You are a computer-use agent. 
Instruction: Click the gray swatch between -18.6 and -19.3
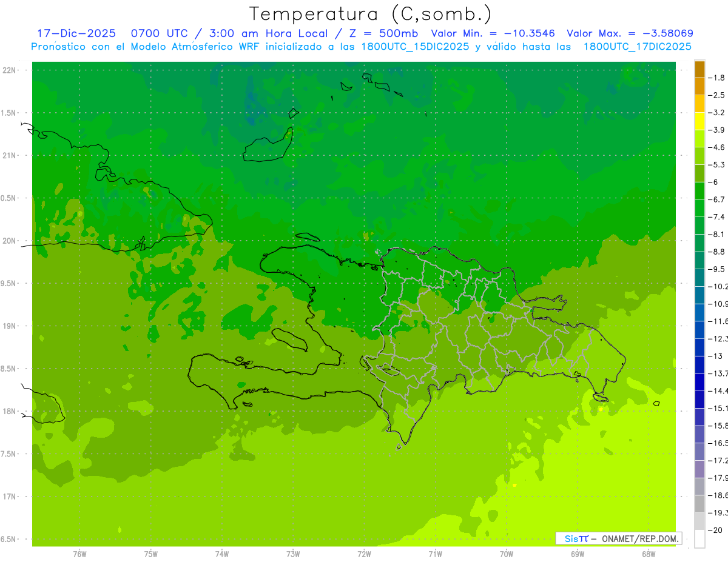click(x=699, y=503)
